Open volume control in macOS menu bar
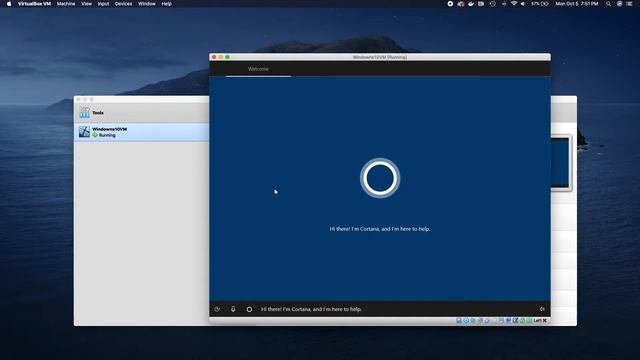640x360 pixels. (523, 4)
